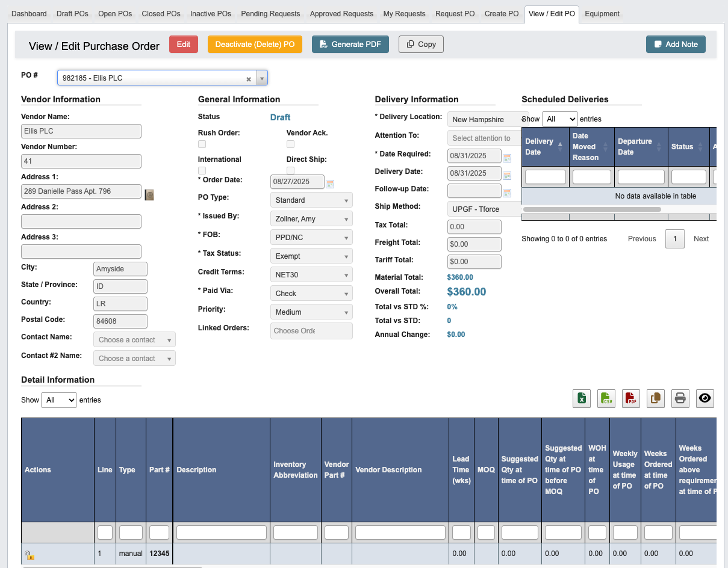Screen dimensions: 728x568
Task: Sort scheduled deliveries by Delivery Date
Action: coord(546,147)
